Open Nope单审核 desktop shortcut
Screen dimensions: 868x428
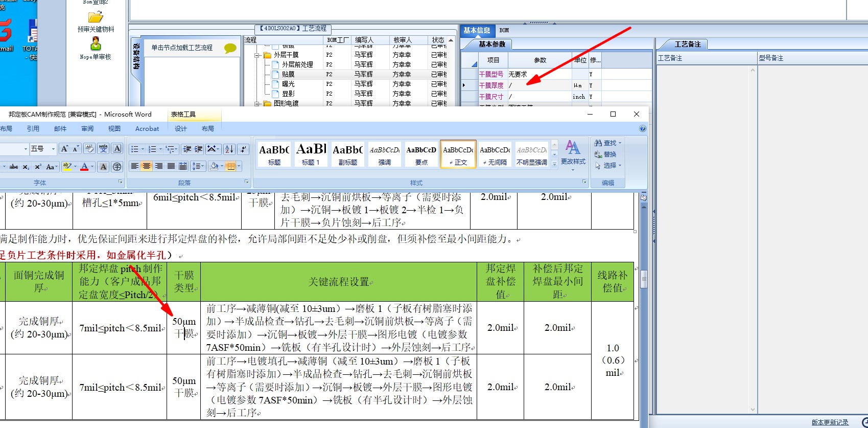coord(96,48)
